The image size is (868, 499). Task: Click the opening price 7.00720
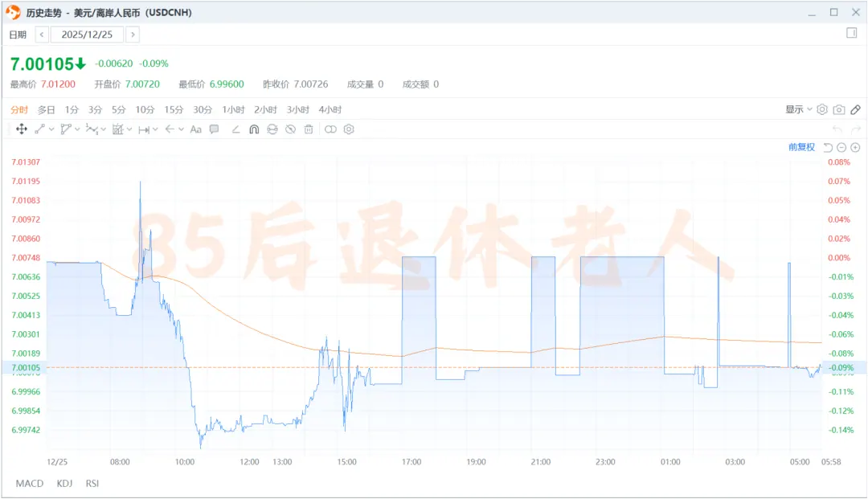coord(142,84)
